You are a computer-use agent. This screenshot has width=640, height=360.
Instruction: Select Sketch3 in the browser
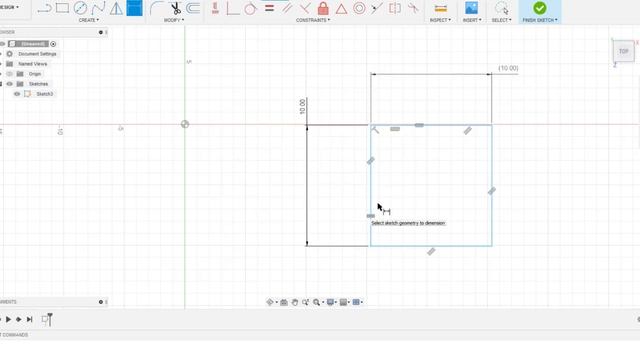click(x=44, y=94)
